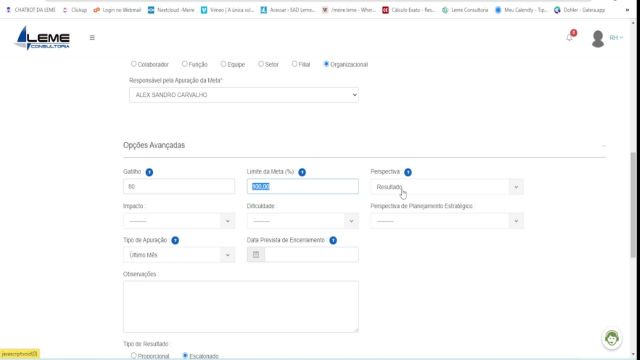Viewport: 640px width, 360px height.
Task: Select the Equipe radio option
Action: point(223,64)
